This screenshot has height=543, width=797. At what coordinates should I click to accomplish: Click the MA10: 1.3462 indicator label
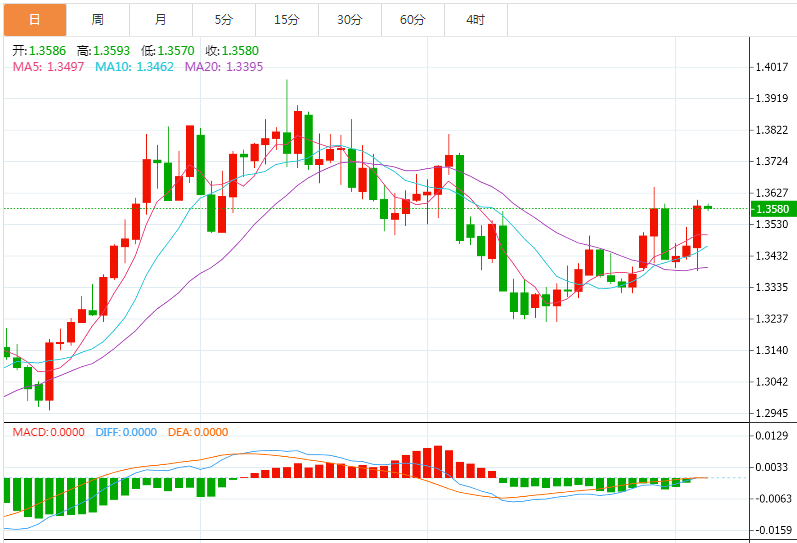point(134,67)
